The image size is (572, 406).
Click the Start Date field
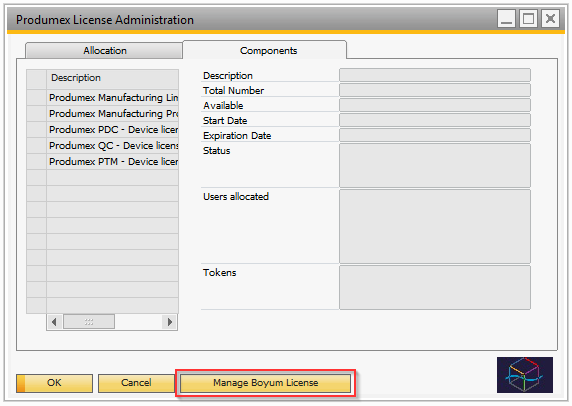point(435,120)
